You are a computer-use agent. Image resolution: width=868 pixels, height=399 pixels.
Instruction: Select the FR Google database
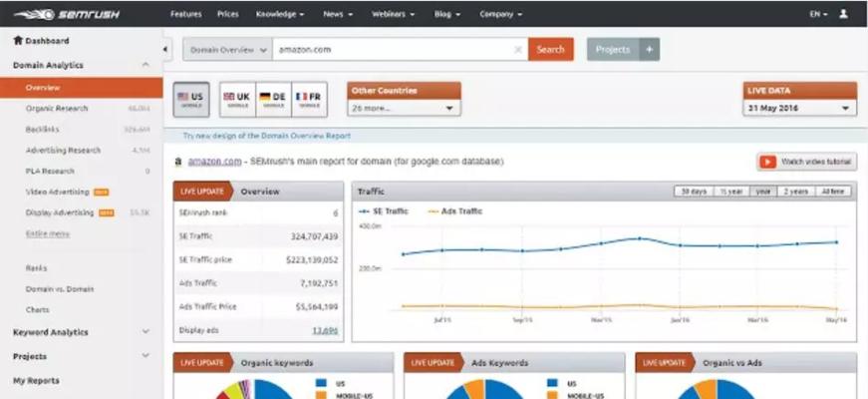310,100
